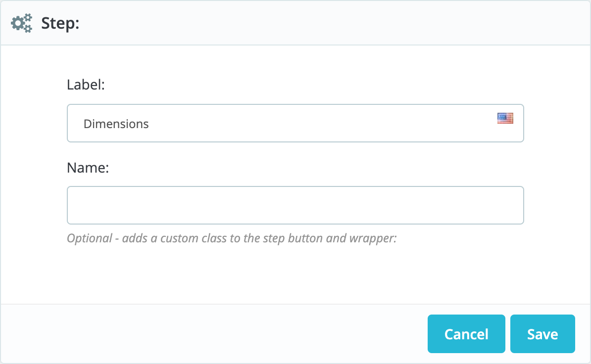This screenshot has height=364, width=591.
Task: Click the gears icon beside Step title
Action: click(21, 23)
